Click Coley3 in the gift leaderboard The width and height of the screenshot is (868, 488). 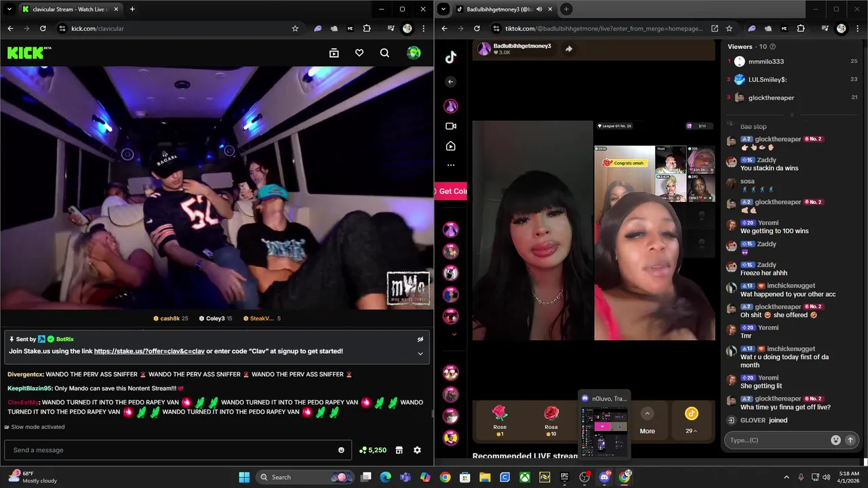tap(215, 319)
